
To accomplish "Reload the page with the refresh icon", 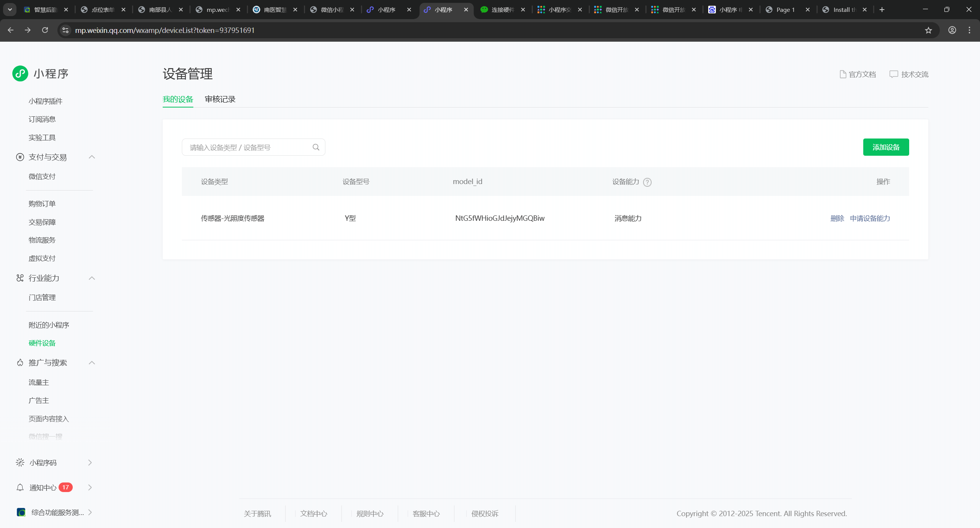I will pos(45,30).
